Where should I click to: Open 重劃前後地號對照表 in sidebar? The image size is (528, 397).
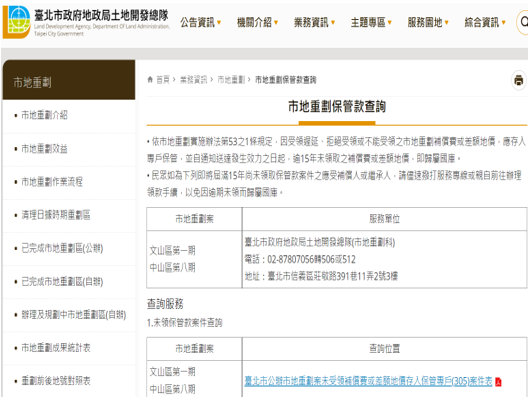point(56,381)
